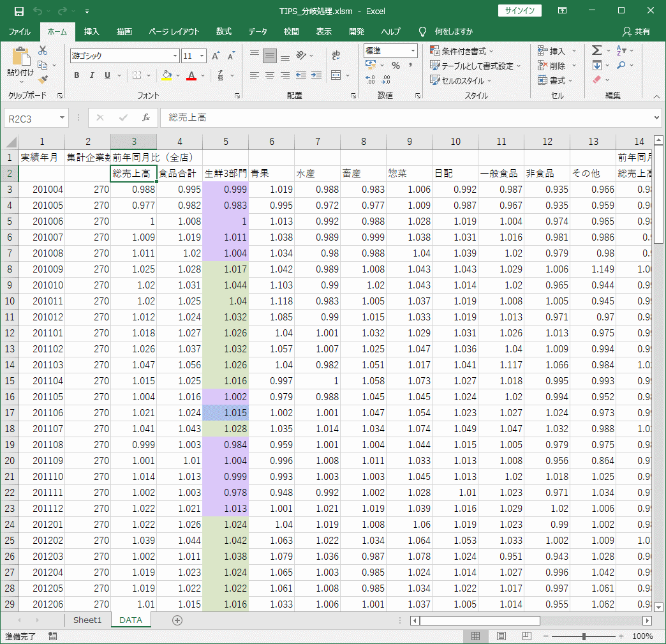This screenshot has width=666, height=644.
Task: Expand the formula bar with the chevron
Action: click(656, 117)
